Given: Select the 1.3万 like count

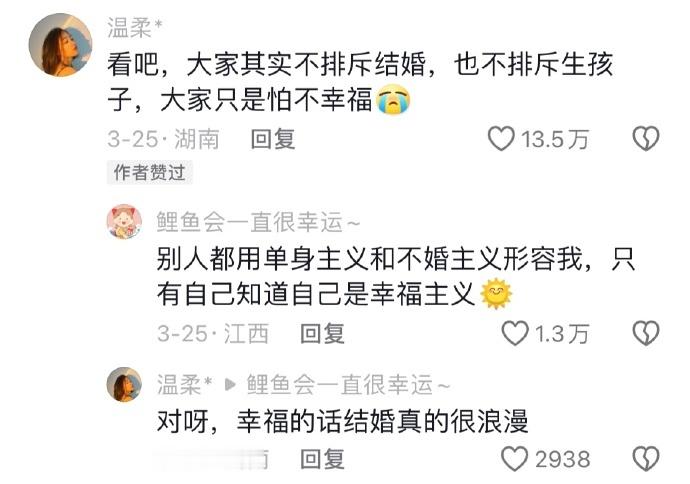Looking at the screenshot, I should (x=562, y=334).
